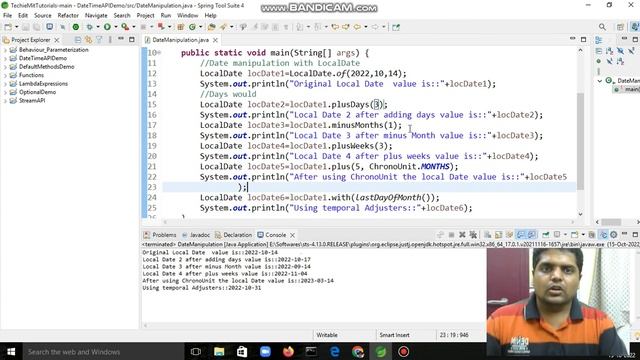Expand Functions project node
This screenshot has width=640, height=360.
click(5, 75)
